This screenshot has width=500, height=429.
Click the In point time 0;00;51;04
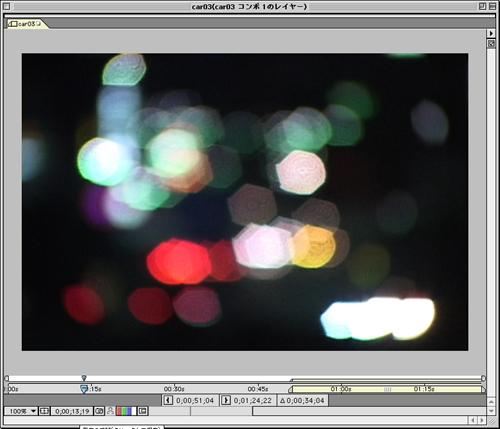[x=195, y=400]
